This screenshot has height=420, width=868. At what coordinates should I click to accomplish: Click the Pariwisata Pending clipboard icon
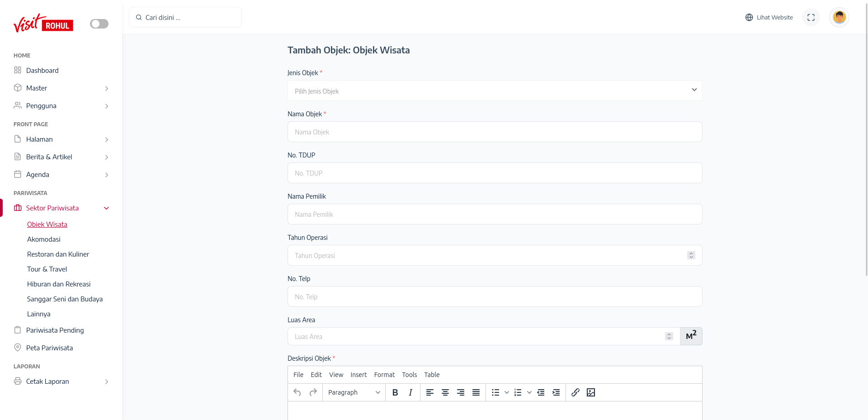pyautogui.click(x=18, y=329)
